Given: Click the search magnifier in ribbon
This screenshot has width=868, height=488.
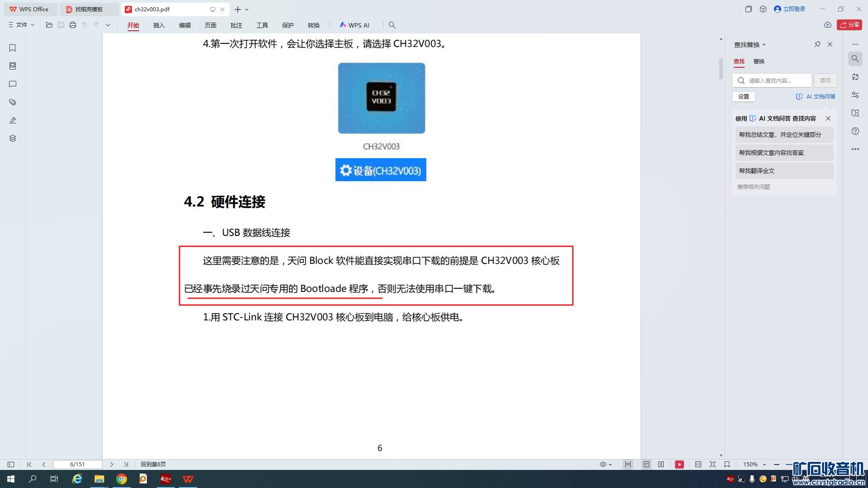Looking at the screenshot, I should pos(392,25).
